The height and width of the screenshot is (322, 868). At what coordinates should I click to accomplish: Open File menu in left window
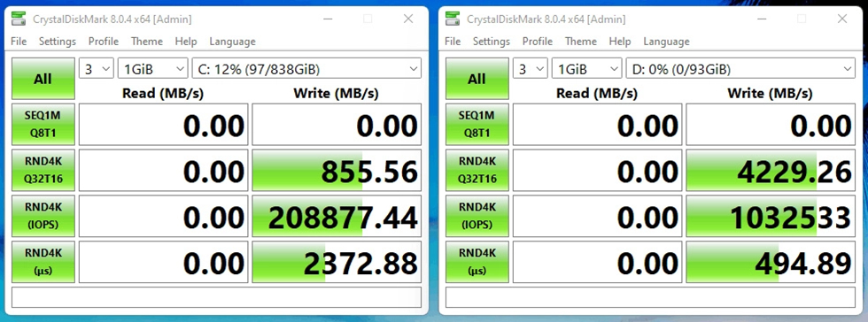point(19,42)
